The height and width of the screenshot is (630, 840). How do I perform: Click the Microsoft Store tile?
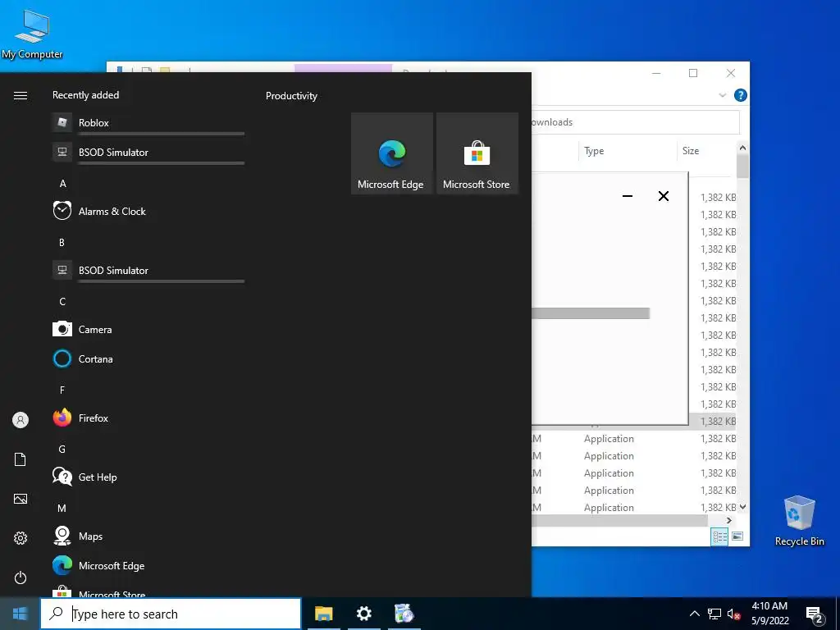click(477, 153)
